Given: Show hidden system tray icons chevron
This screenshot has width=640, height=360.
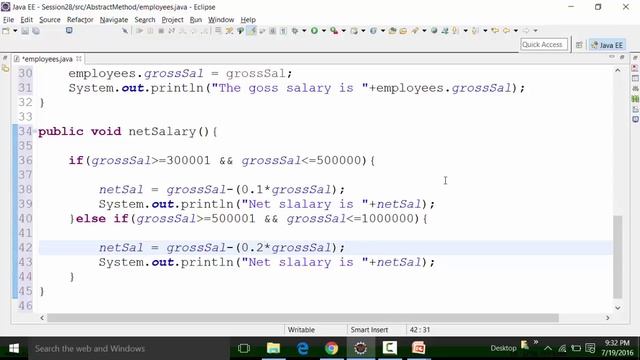Looking at the screenshot, I should click(x=548, y=349).
